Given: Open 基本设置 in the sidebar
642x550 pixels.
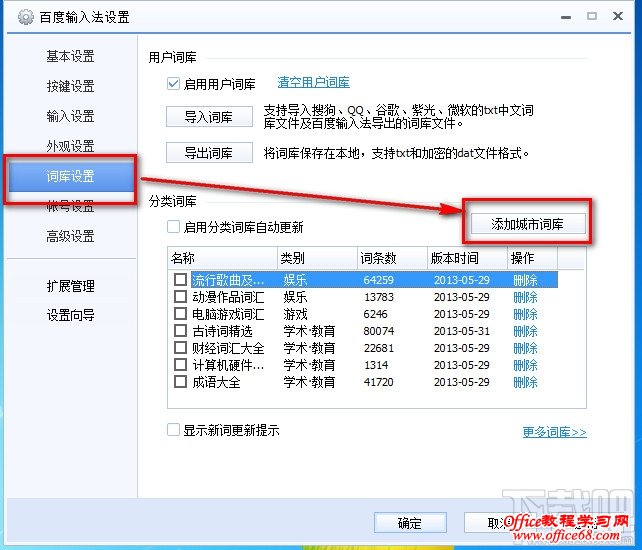Looking at the screenshot, I should click(x=70, y=56).
